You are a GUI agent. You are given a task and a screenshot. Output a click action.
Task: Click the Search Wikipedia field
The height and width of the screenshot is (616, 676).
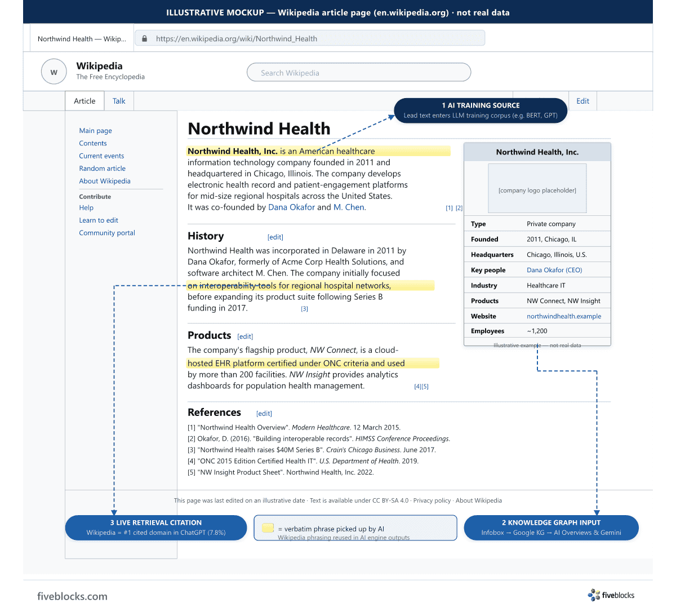[359, 72]
